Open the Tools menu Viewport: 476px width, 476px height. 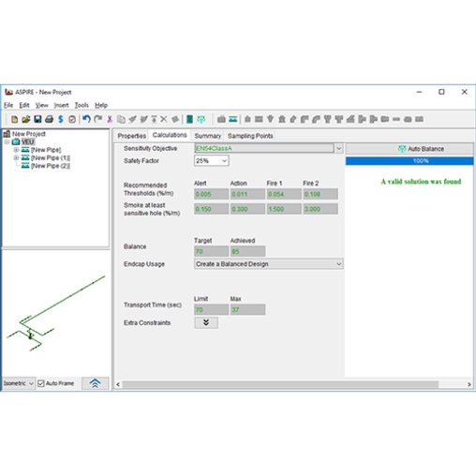click(82, 105)
